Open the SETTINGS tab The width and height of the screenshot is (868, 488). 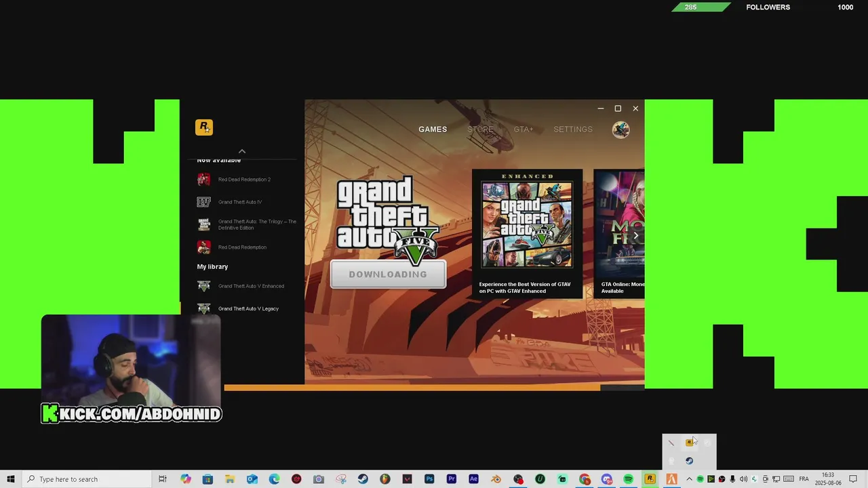tap(573, 129)
